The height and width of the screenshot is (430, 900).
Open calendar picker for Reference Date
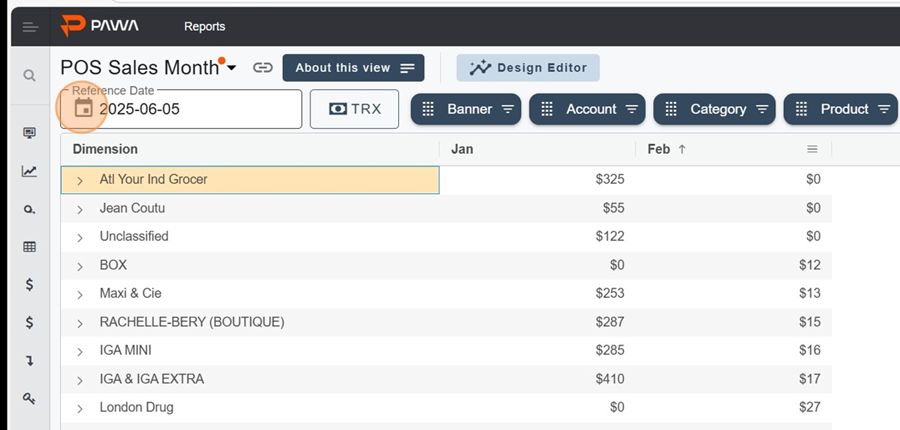tap(84, 107)
